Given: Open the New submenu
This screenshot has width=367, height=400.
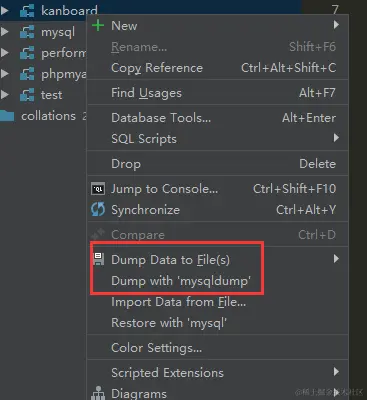Looking at the screenshot, I should point(218,25).
